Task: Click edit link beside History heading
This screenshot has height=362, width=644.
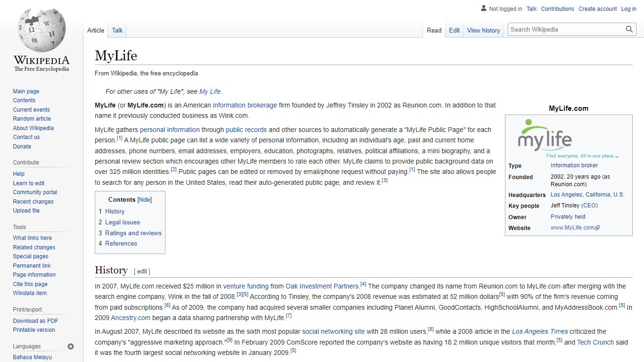Action: point(142,271)
